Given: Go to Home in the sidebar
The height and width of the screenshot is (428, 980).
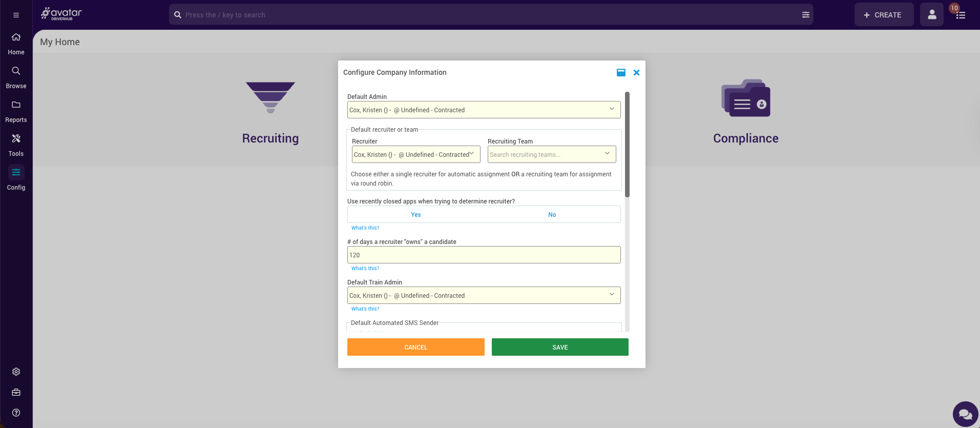Looking at the screenshot, I should point(16,43).
